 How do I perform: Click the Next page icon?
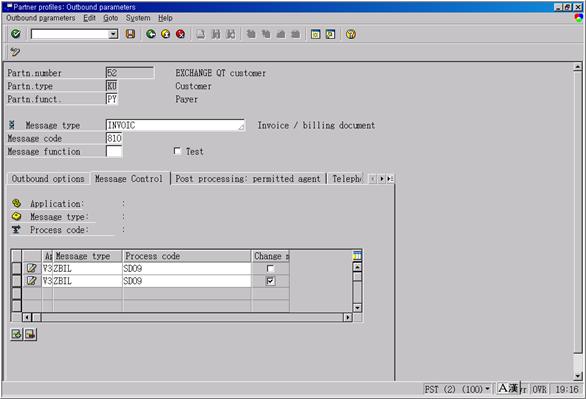pos(281,34)
